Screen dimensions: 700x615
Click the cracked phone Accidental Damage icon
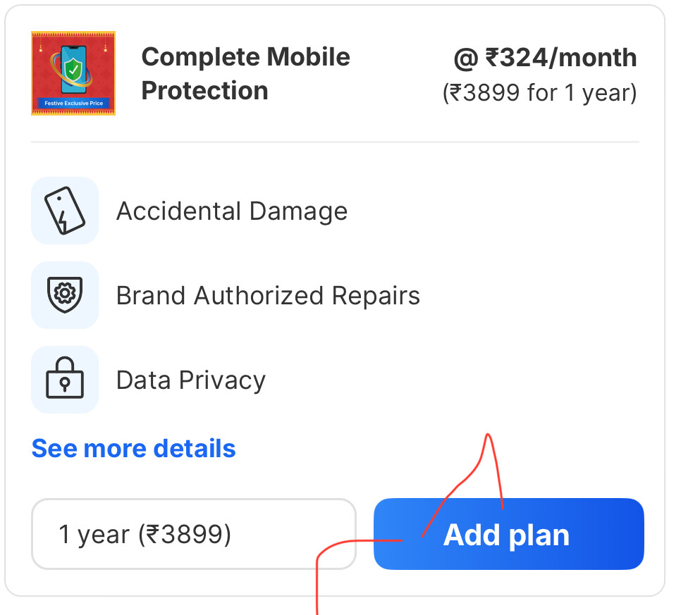65,211
